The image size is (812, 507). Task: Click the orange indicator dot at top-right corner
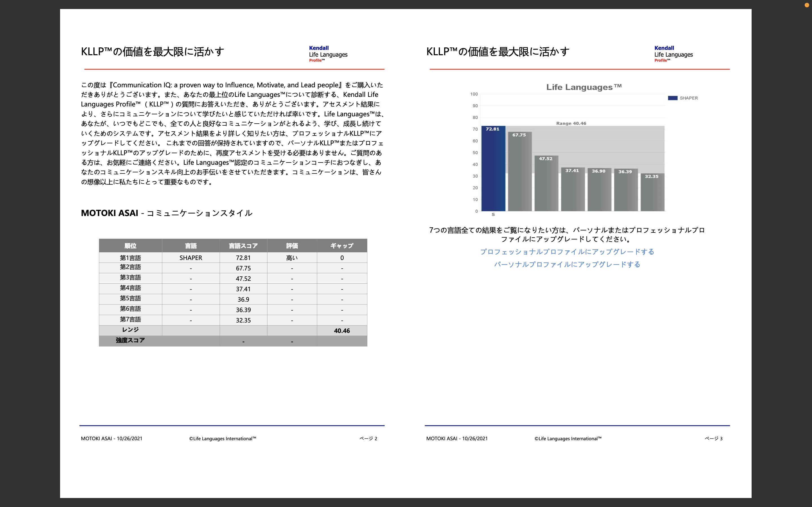(x=807, y=5)
